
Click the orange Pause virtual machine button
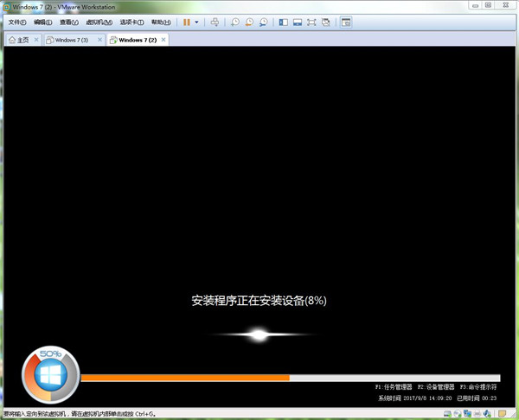point(187,22)
